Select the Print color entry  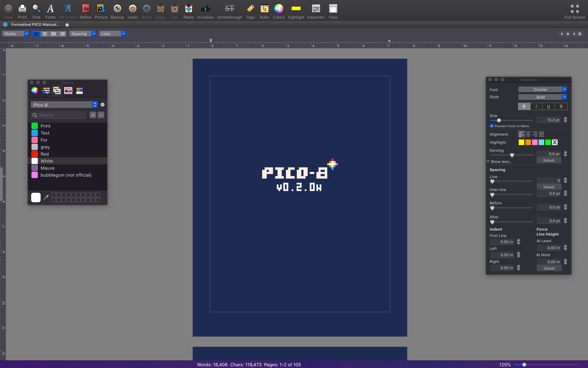(x=68, y=126)
